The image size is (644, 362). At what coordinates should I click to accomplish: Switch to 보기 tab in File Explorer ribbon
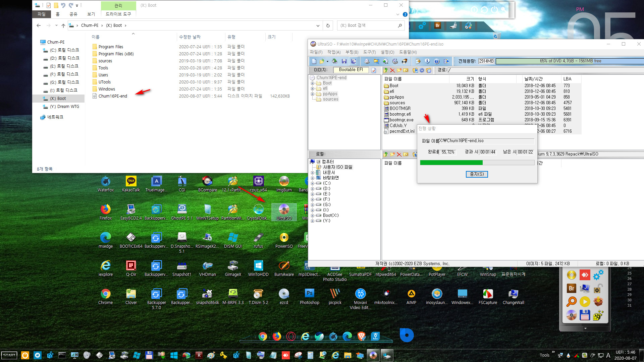pos(91,14)
